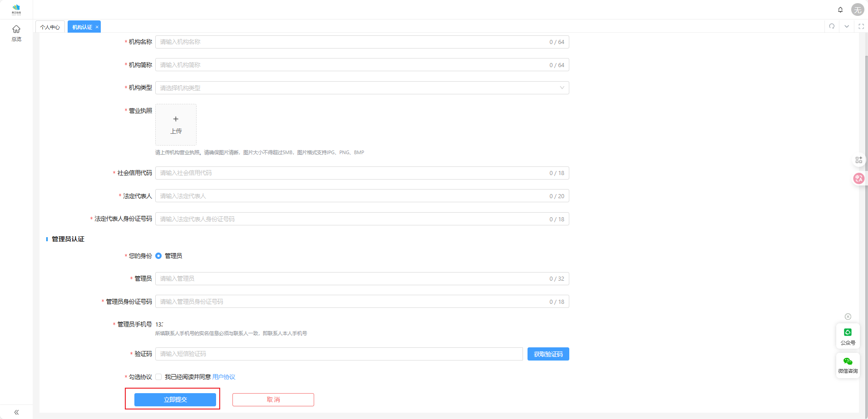Image resolution: width=868 pixels, height=419 pixels.
Task: Open the tab options chevron dropdown
Action: point(847,26)
